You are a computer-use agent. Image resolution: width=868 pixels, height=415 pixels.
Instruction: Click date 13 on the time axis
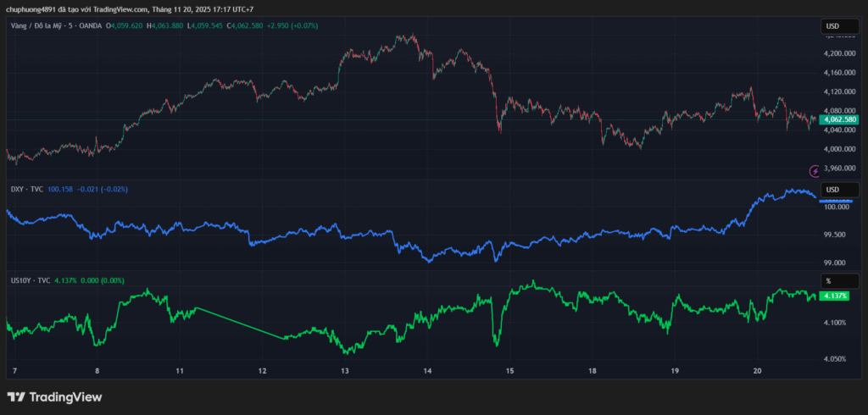tap(344, 371)
